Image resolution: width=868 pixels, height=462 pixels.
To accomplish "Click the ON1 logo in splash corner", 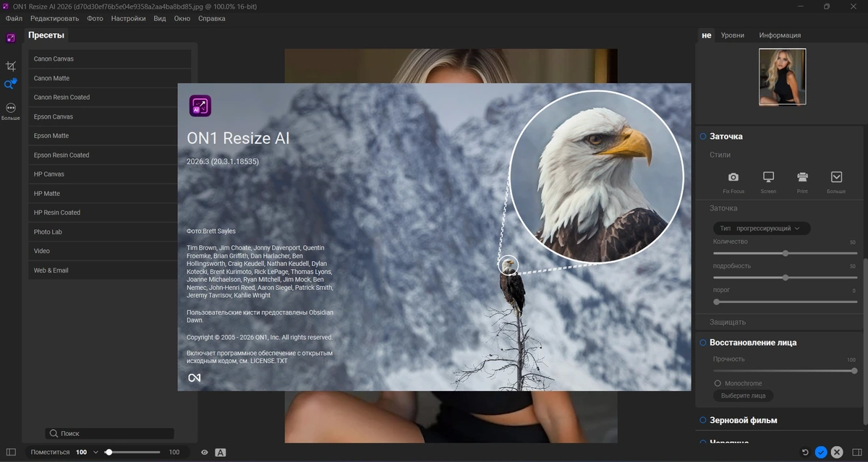I will click(194, 378).
